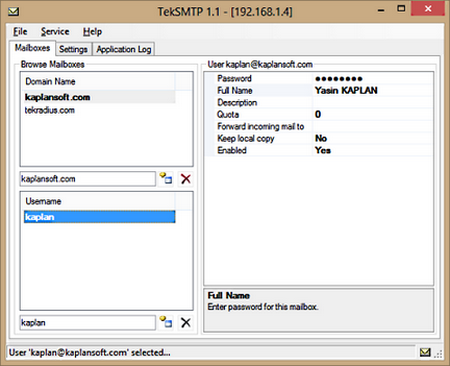The image size is (450, 366).
Task: Switch to the Mailboxes tab
Action: [x=32, y=48]
